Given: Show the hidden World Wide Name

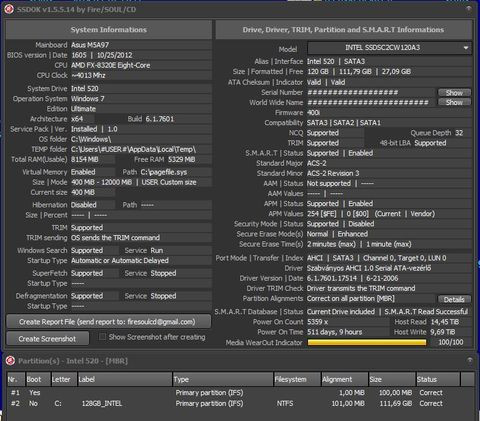Looking at the screenshot, I should tap(454, 102).
